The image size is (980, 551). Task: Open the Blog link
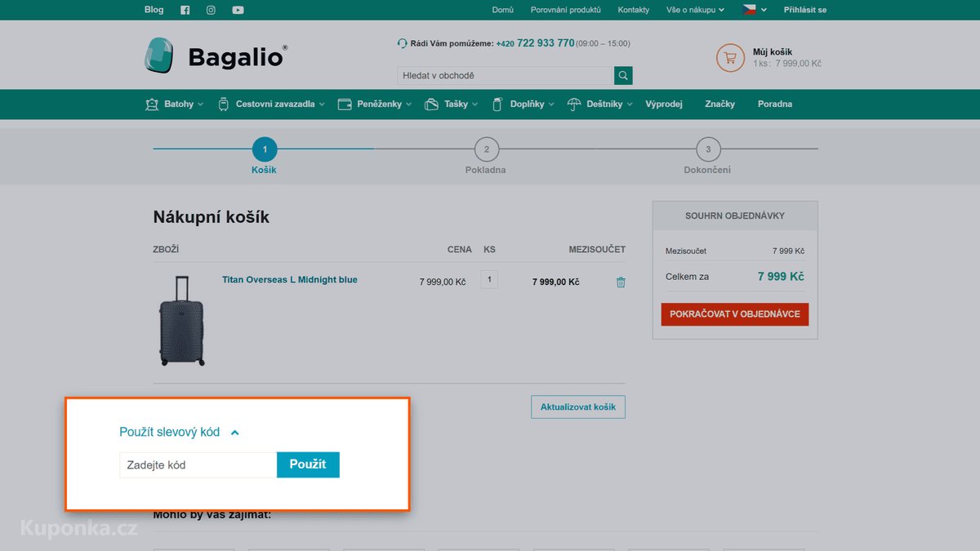(154, 10)
